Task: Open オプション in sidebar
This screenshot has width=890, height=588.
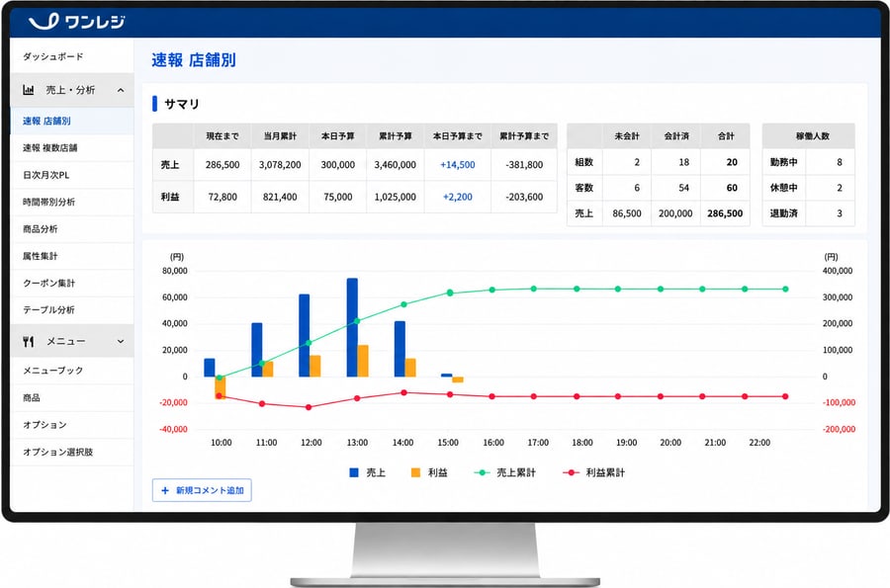Action: tap(71, 425)
